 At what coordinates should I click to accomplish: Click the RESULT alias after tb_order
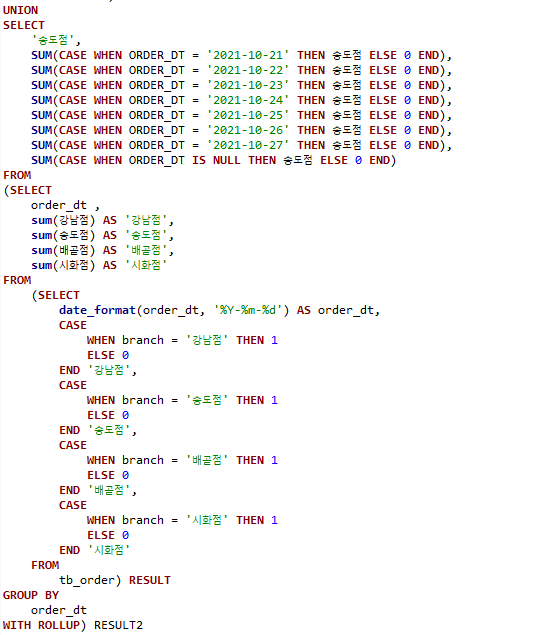149,580
